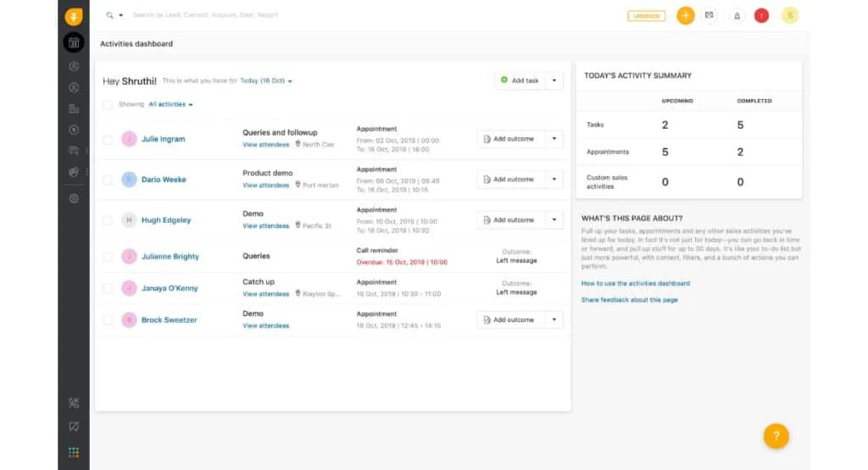Click the red circular avatar in header
Viewport: 868px width, 470px height.
coord(762,16)
